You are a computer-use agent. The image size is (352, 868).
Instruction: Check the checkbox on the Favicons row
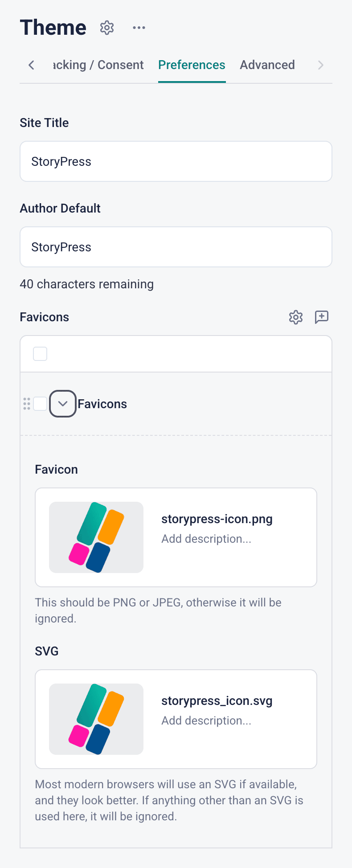pyautogui.click(x=40, y=404)
